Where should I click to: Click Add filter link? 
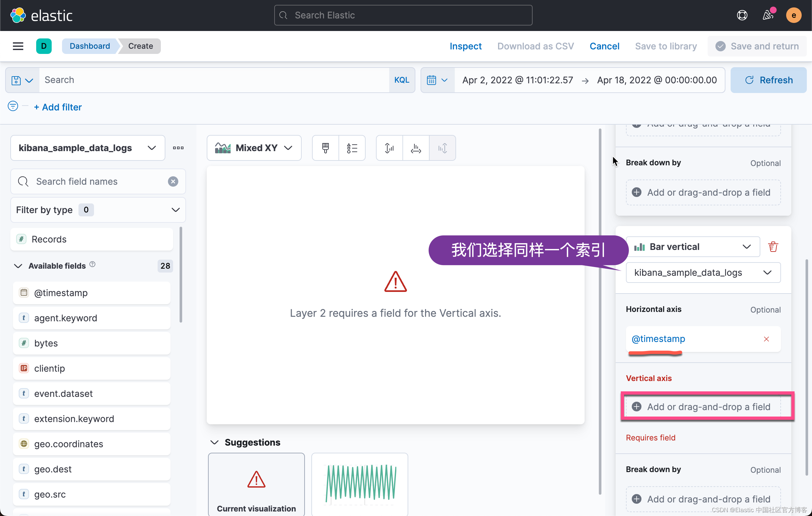(58, 107)
